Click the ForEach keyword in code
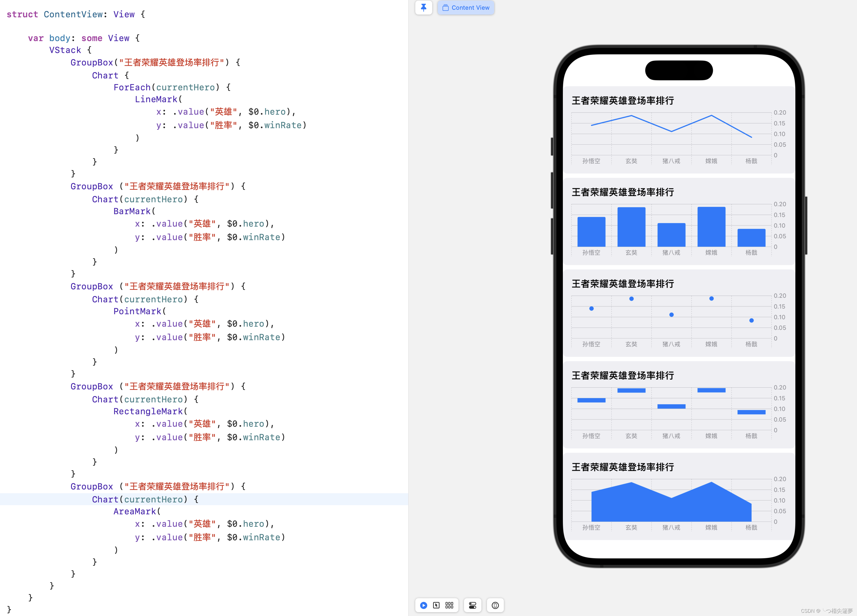The image size is (857, 616). 132,87
